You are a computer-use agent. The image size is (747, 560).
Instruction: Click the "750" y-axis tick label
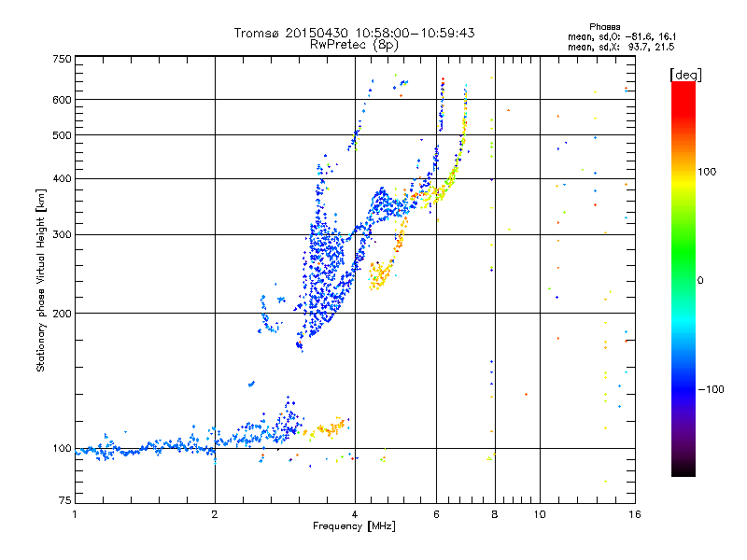[63, 59]
